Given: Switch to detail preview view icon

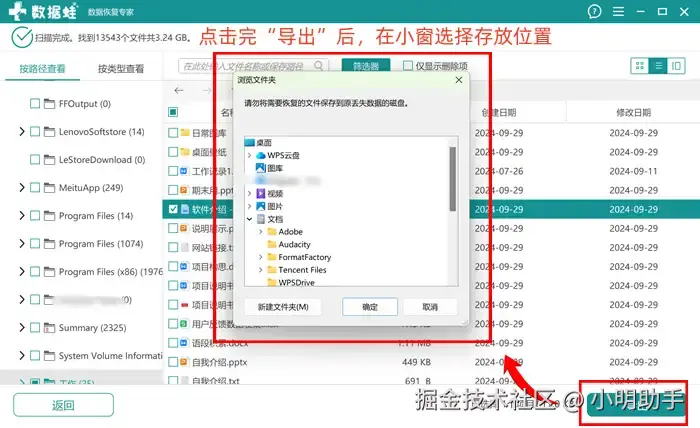Looking at the screenshot, I should click(676, 66).
